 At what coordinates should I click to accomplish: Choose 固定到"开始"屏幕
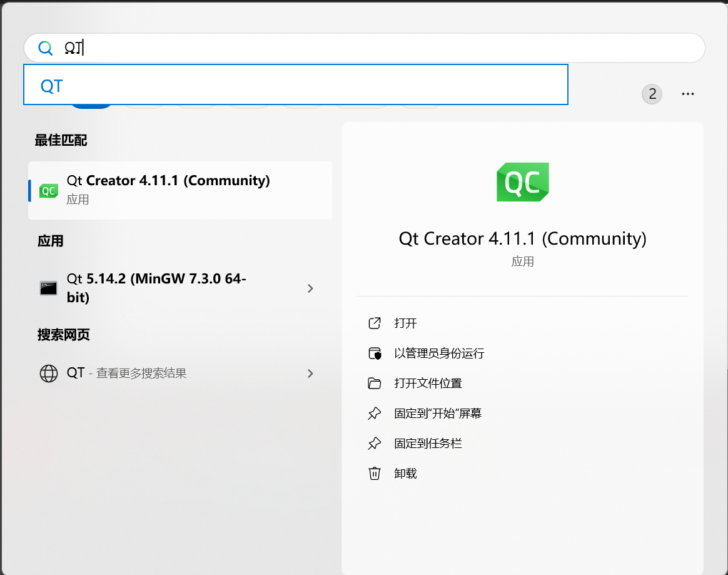click(438, 414)
